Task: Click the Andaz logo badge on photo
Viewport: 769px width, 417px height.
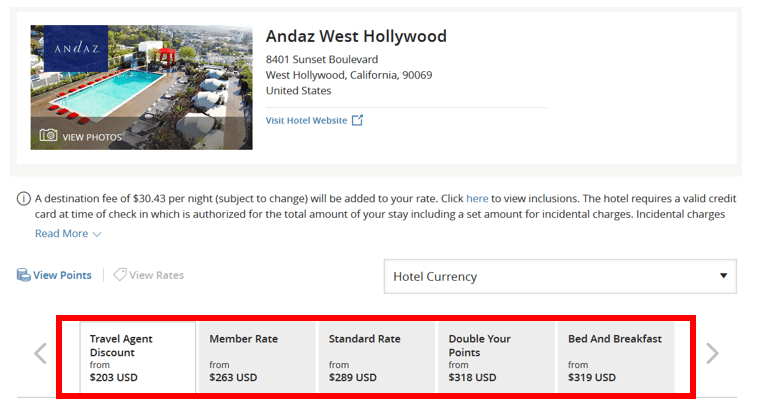Action: point(76,49)
